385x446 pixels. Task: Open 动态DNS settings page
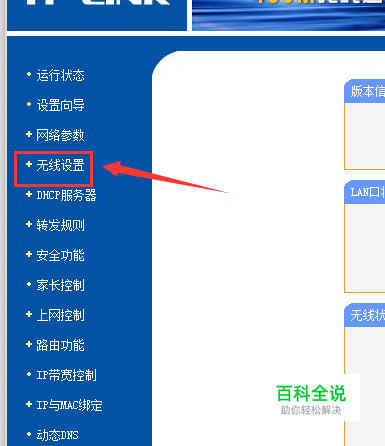click(57, 435)
